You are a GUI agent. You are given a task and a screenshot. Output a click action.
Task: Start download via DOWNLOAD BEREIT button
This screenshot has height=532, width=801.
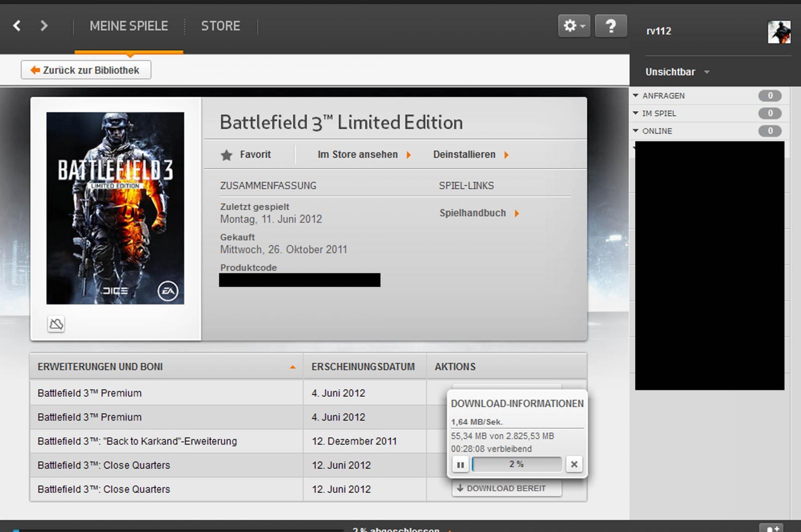[x=507, y=488]
